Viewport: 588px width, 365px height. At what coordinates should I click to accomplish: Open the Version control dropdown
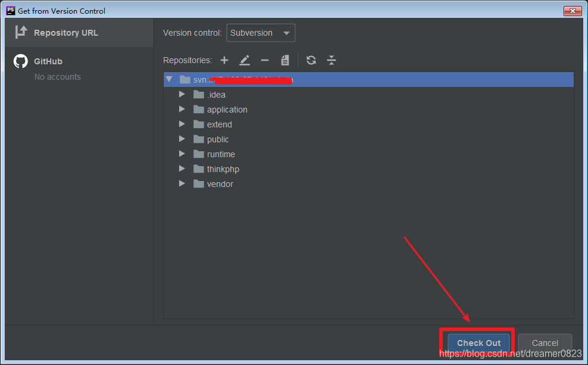point(261,33)
